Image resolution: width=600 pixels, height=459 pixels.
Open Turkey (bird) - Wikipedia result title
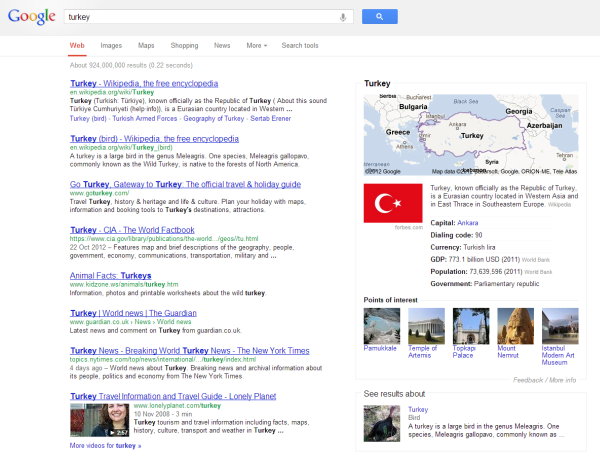[x=154, y=139]
